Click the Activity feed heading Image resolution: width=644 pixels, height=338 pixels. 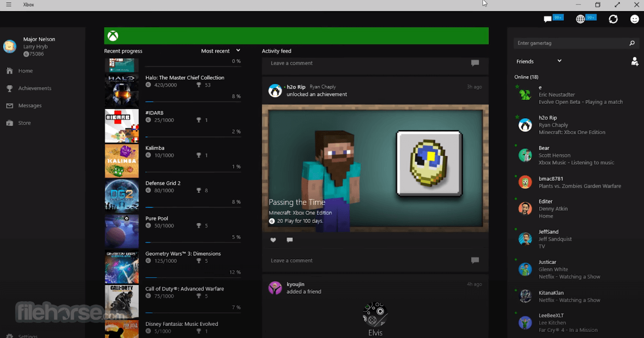277,51
